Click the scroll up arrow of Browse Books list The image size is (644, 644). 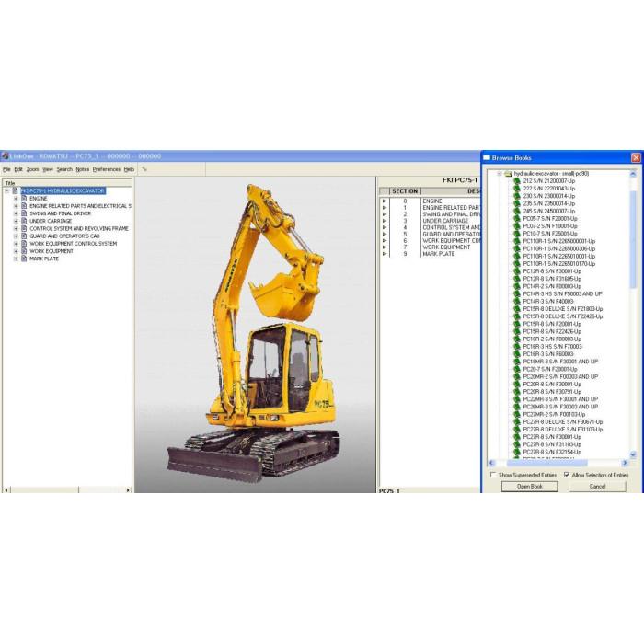[633, 174]
